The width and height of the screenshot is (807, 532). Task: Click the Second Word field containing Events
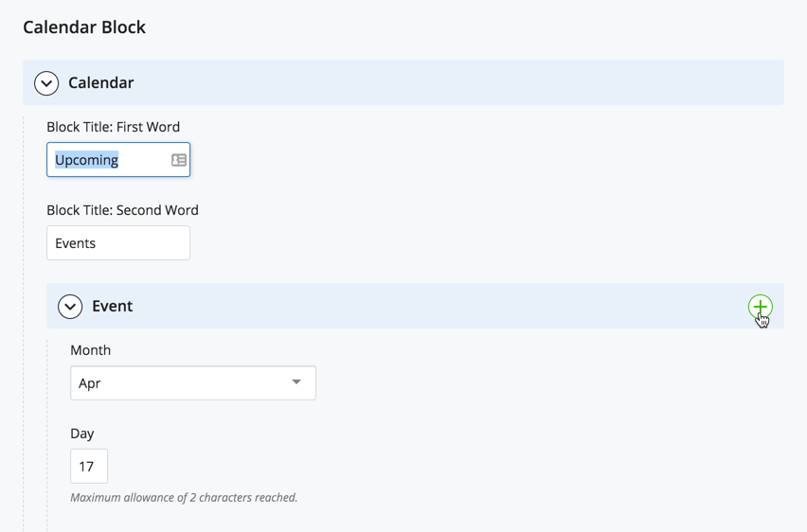(x=118, y=243)
